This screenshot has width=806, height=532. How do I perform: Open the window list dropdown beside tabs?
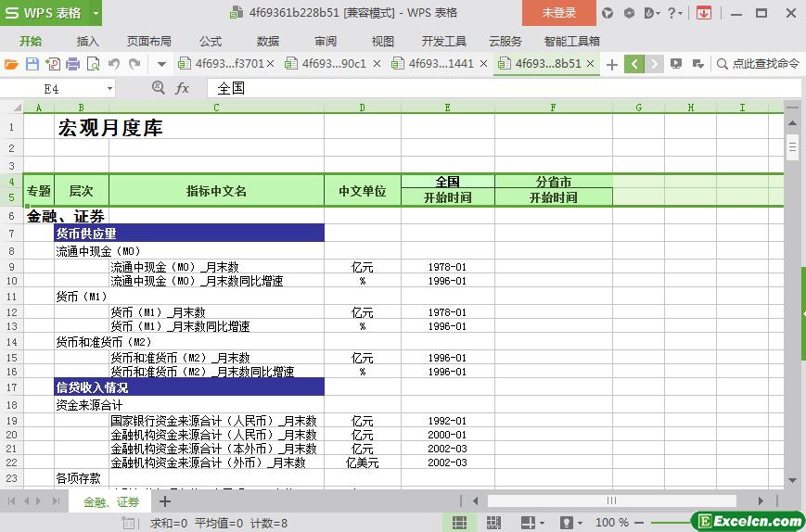(x=697, y=64)
